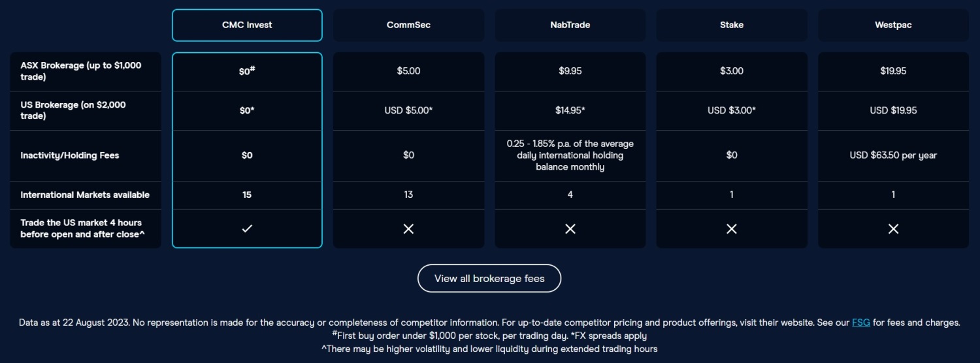Select the NabTrade column header
This screenshot has width=980, height=363.
(x=570, y=25)
